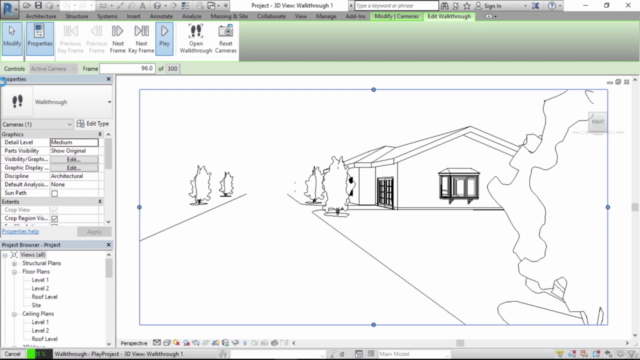640x360 pixels.
Task: Click Graphic Display Options Edit button
Action: [74, 168]
